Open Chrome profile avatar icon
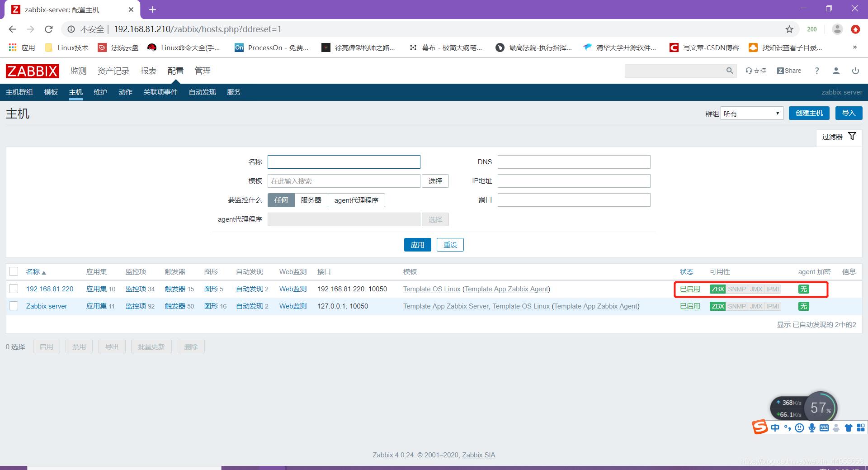868x470 pixels. pyautogui.click(x=837, y=29)
